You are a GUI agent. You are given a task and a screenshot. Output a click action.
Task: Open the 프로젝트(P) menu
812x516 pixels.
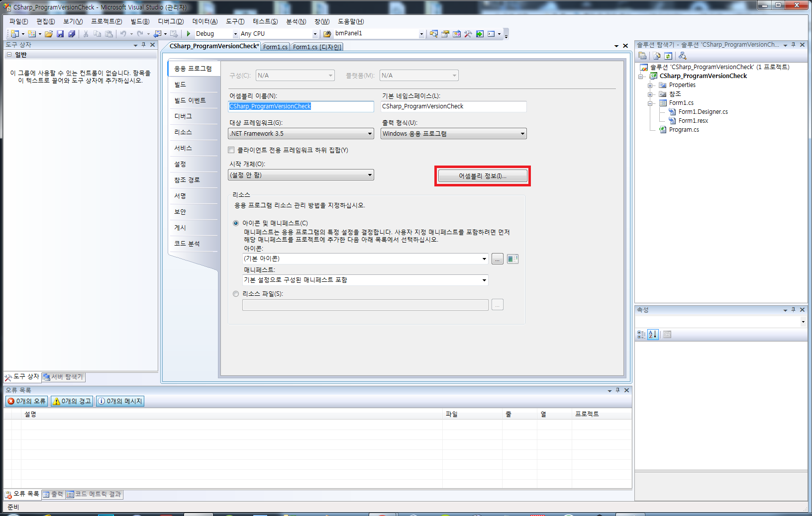(x=106, y=21)
